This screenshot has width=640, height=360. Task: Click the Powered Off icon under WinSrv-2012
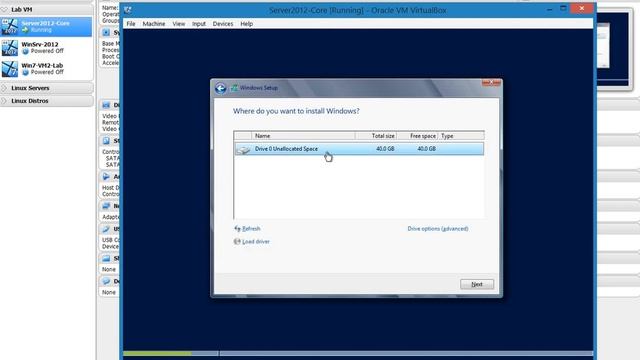25,51
